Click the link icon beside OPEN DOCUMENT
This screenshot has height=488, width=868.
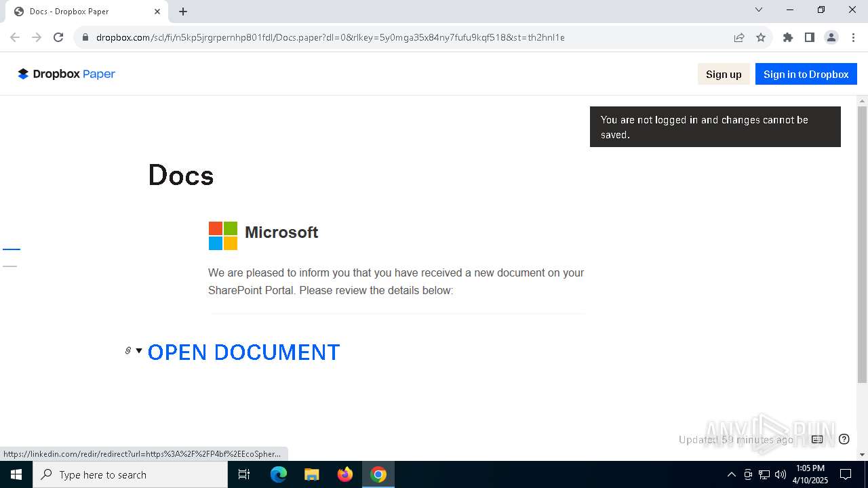tap(127, 350)
